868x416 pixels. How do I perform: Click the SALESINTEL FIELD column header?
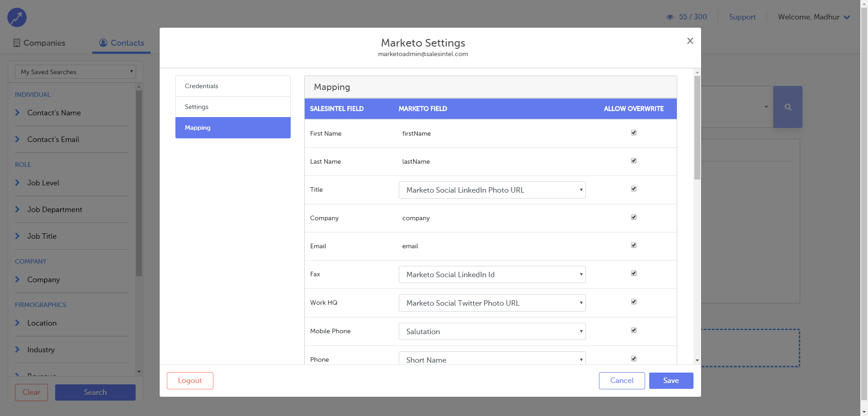(x=337, y=109)
